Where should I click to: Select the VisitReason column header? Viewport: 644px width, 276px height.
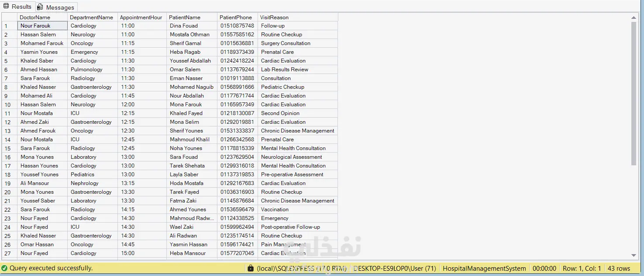(x=298, y=17)
